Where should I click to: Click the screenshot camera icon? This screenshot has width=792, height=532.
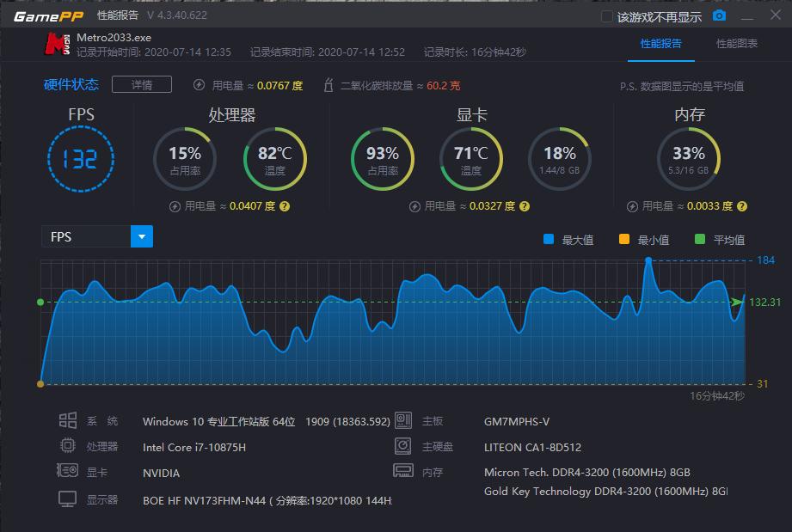721,15
